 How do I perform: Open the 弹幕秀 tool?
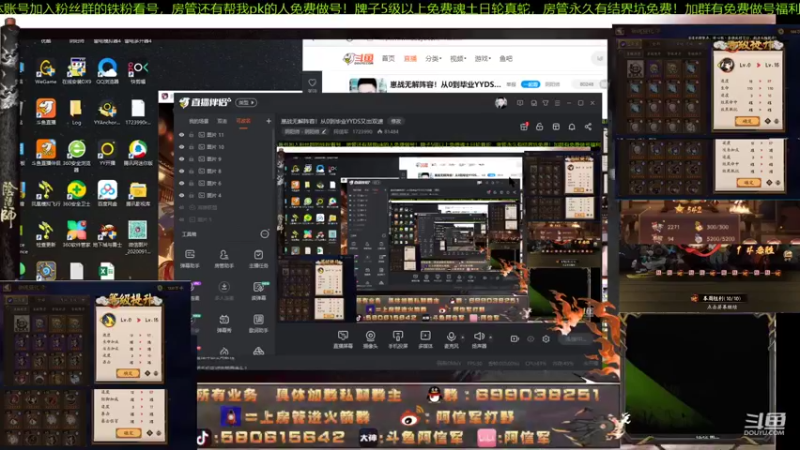(224, 323)
